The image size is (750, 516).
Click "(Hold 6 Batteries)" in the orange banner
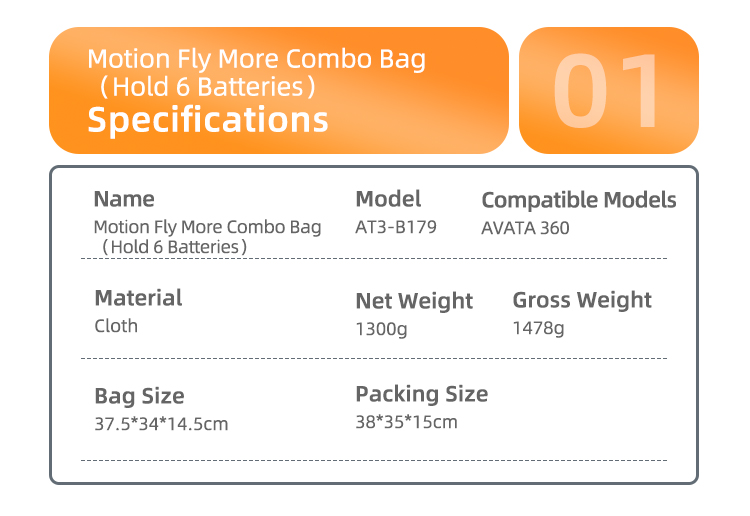208,87
